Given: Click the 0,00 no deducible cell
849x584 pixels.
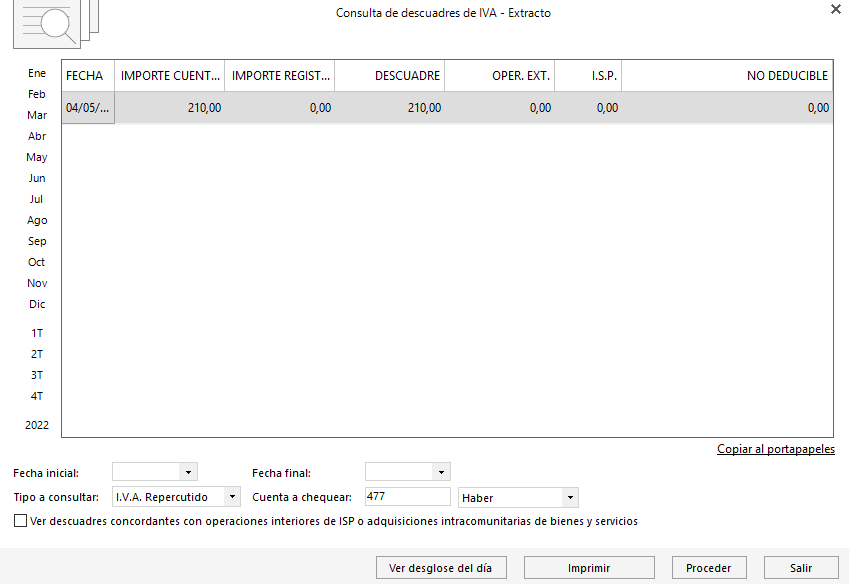Looking at the screenshot, I should (x=727, y=108).
